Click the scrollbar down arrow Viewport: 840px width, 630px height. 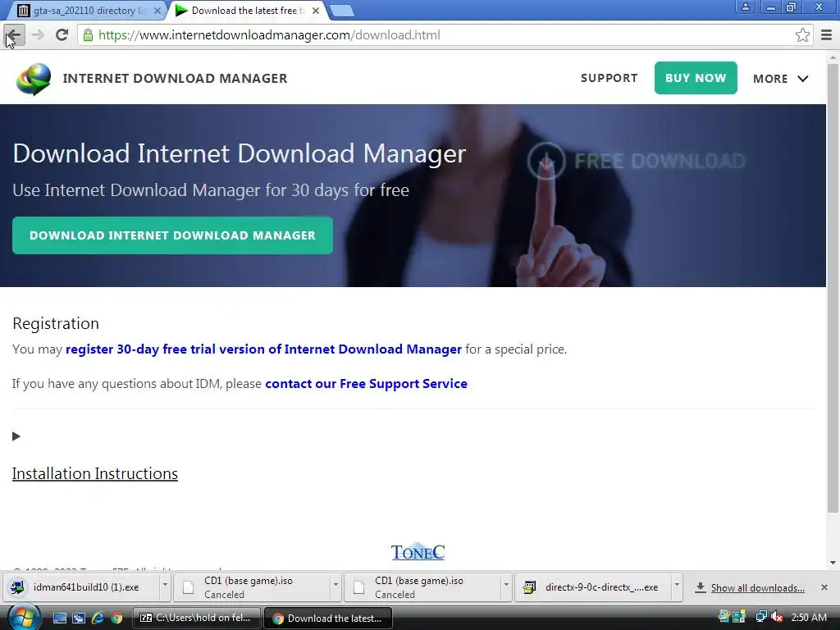(833, 563)
